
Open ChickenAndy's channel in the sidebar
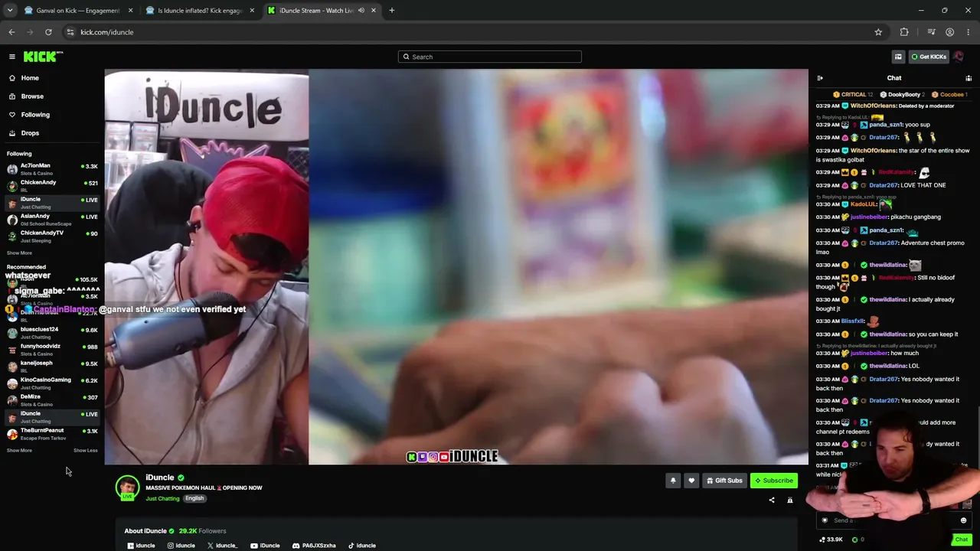click(x=52, y=186)
